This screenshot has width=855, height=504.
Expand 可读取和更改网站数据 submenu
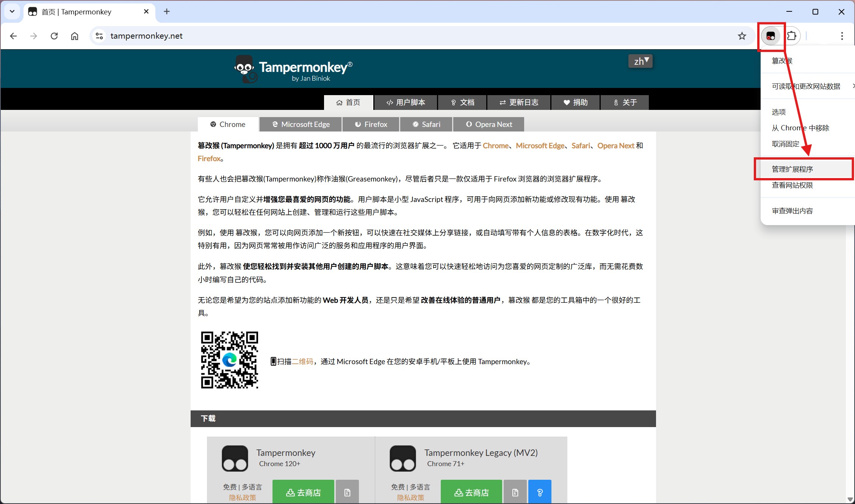808,86
